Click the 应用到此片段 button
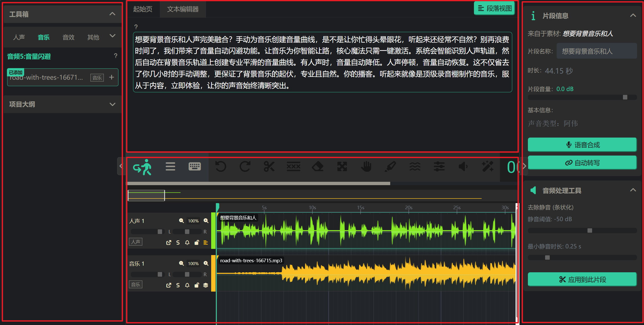Image resolution: width=644 pixels, height=325 pixels. click(x=582, y=279)
